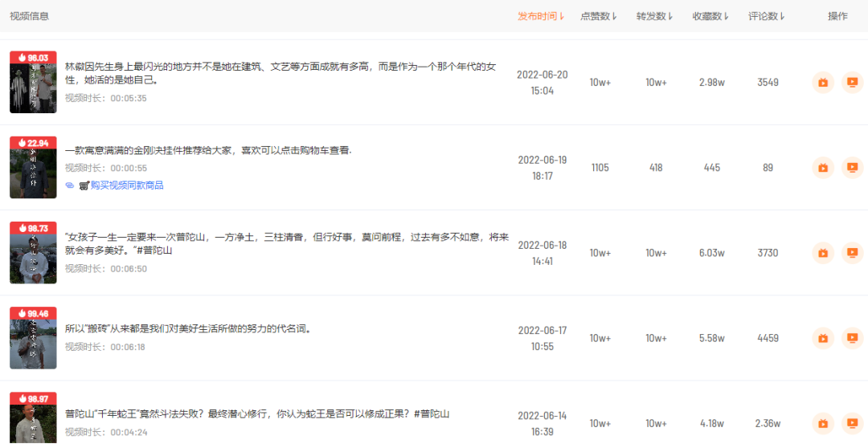
Task: Click the monitor play icon for 金刚决挂件 video
Action: click(x=853, y=168)
